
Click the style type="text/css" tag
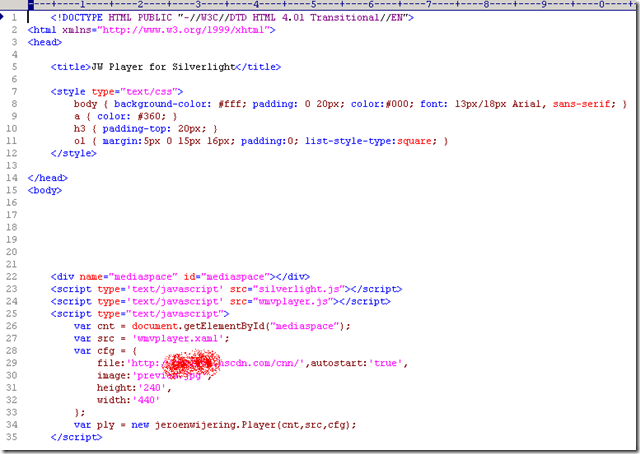tap(117, 91)
